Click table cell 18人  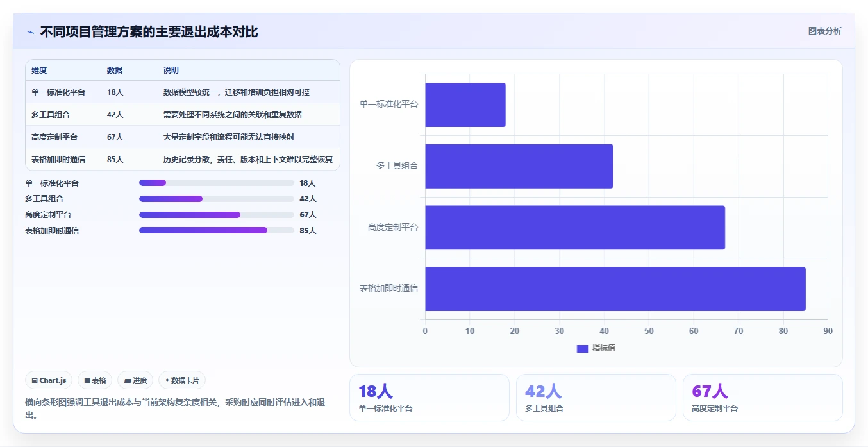[x=115, y=92]
